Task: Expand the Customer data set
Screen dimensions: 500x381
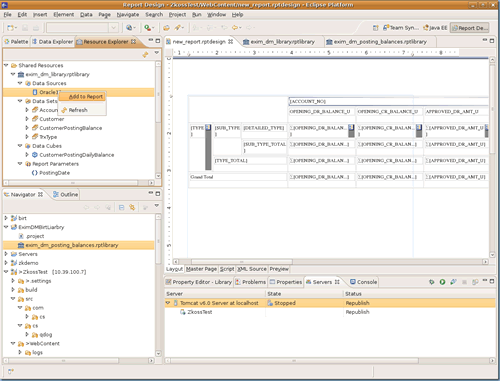Action: coord(27,119)
